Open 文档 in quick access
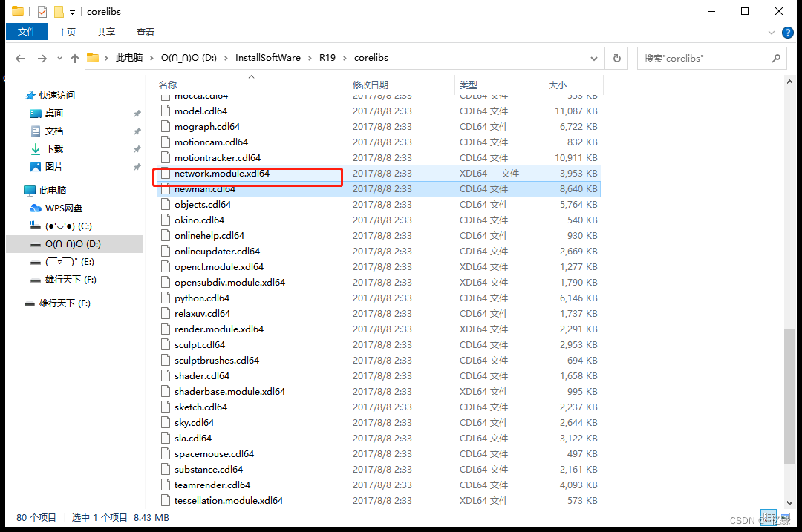802x532 pixels. point(53,131)
